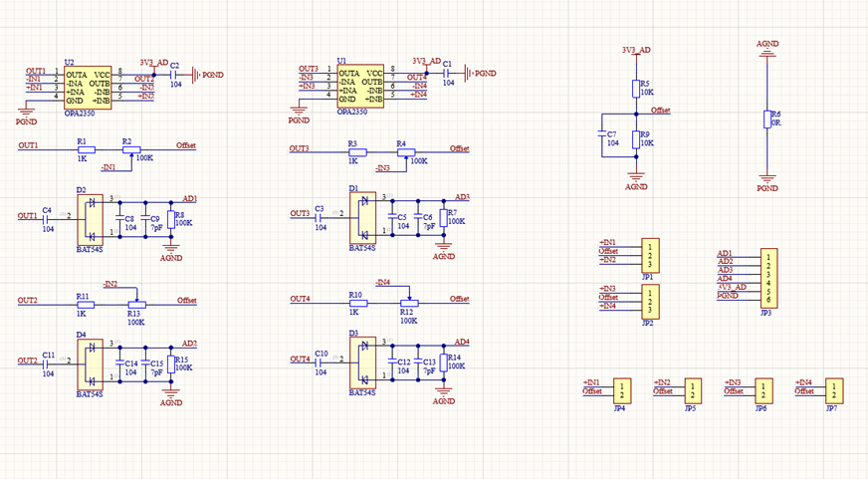Screen dimensions: 868x479
Task: Select resistor R11 1K
Action: pos(86,305)
